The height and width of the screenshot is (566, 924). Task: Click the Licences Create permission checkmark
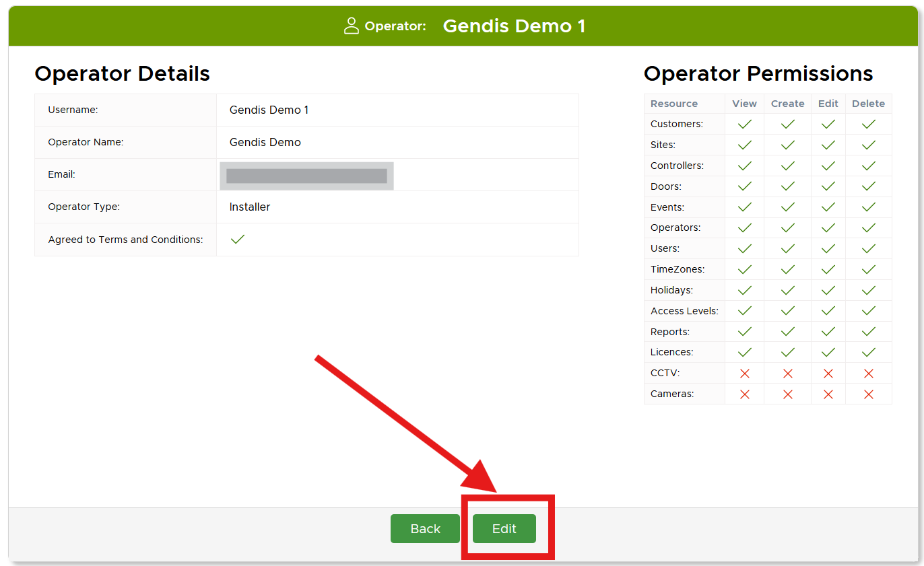pos(787,352)
